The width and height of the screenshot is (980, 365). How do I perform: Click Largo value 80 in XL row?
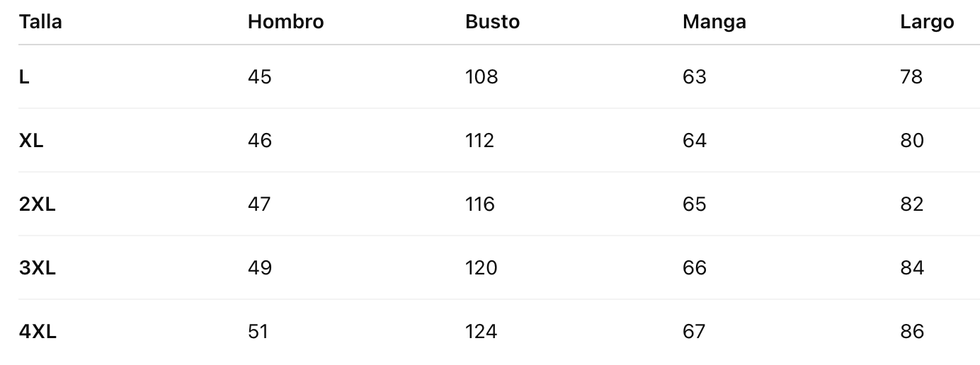pos(912,140)
